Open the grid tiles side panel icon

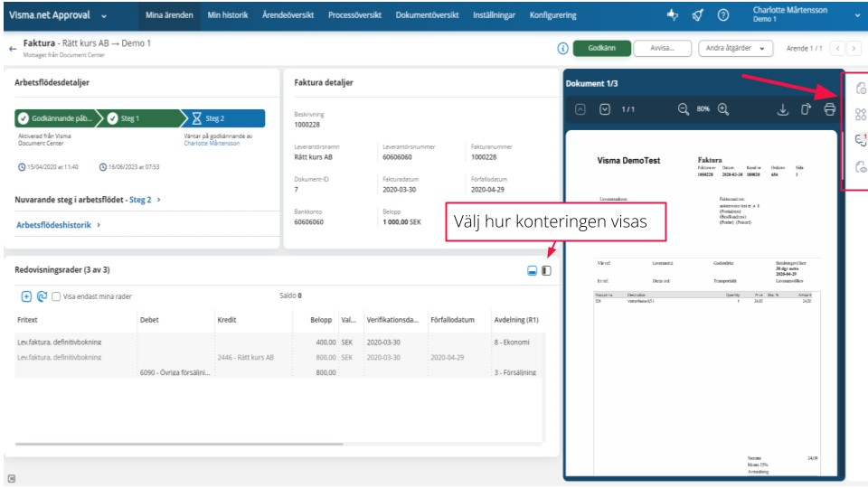861,114
